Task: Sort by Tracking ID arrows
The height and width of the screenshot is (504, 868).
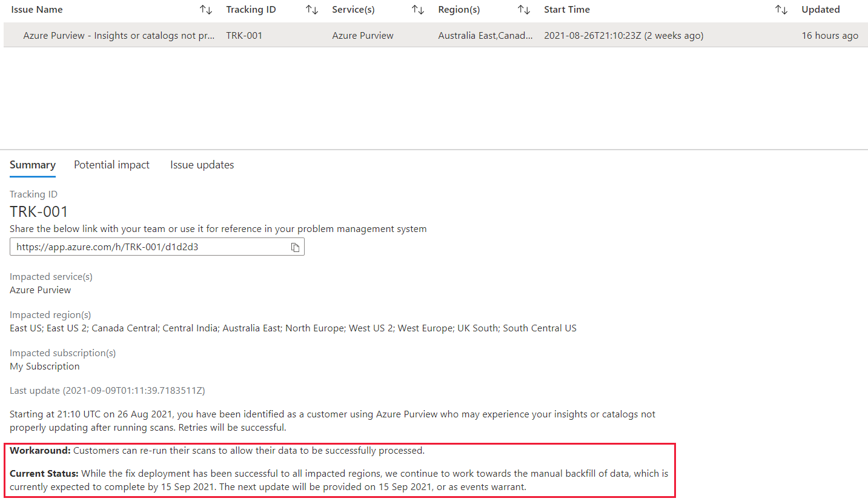Action: click(312, 10)
